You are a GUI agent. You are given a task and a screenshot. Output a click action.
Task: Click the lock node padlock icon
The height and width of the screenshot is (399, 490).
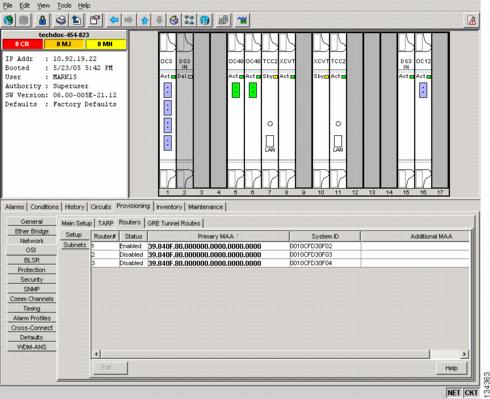click(42, 20)
